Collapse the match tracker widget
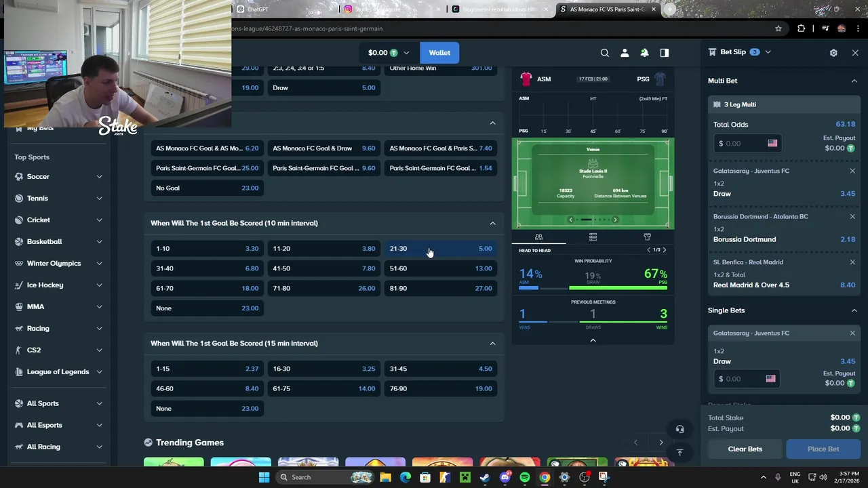Screen dimensions: 868x488 click(593, 340)
